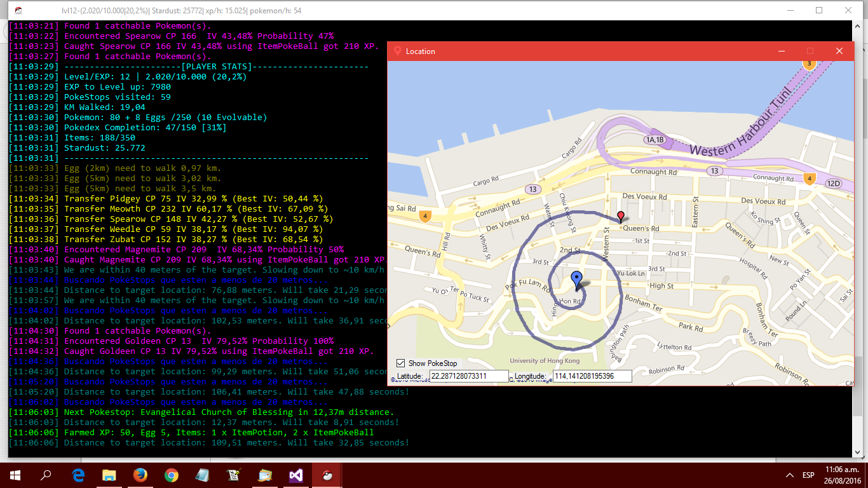Click the 'Caught Goldeen CP 13' log line

coord(192,351)
